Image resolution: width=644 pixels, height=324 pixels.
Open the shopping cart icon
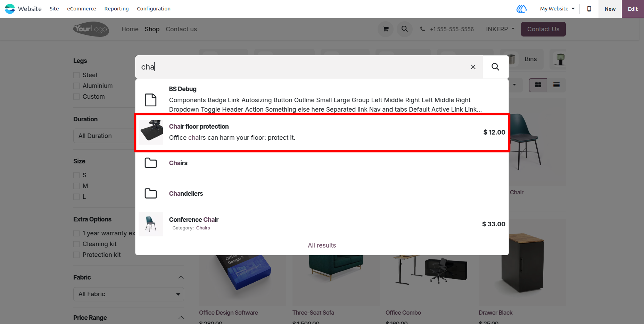coord(386,29)
